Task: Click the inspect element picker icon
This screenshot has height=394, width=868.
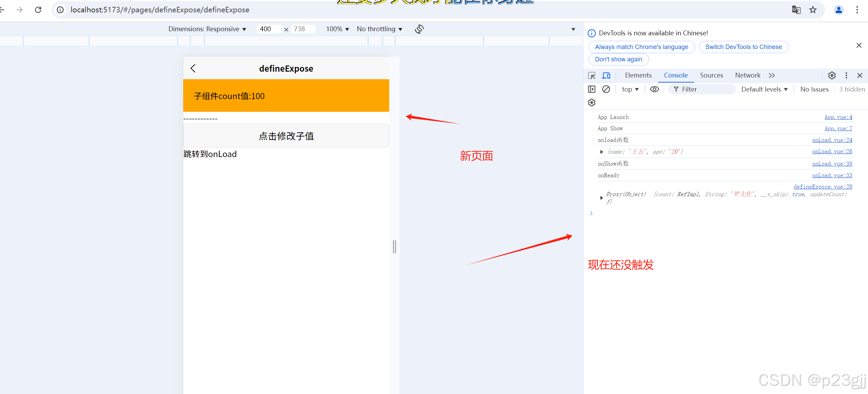Action: click(x=591, y=75)
